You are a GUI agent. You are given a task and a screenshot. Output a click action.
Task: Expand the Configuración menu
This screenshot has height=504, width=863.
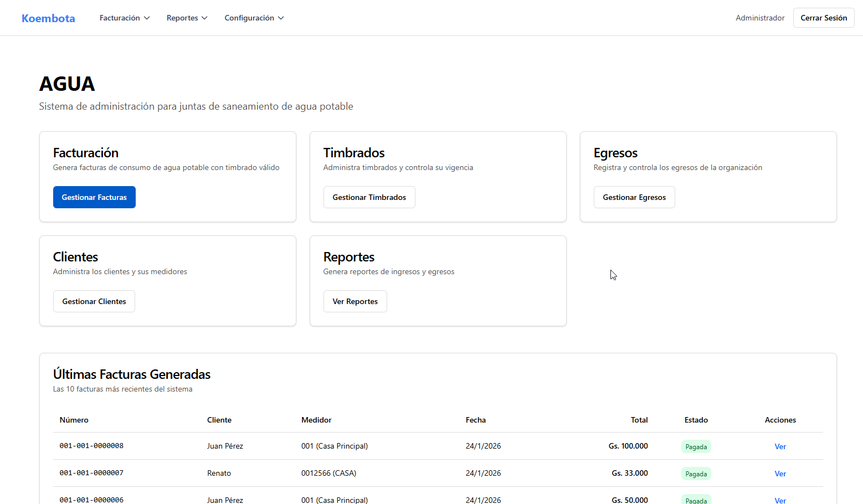(254, 18)
